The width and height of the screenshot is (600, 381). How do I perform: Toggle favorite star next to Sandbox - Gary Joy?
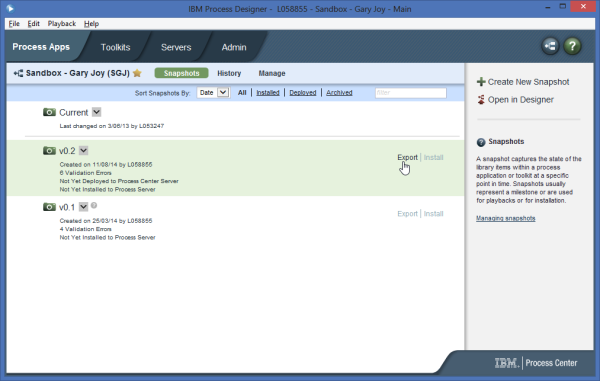click(137, 73)
